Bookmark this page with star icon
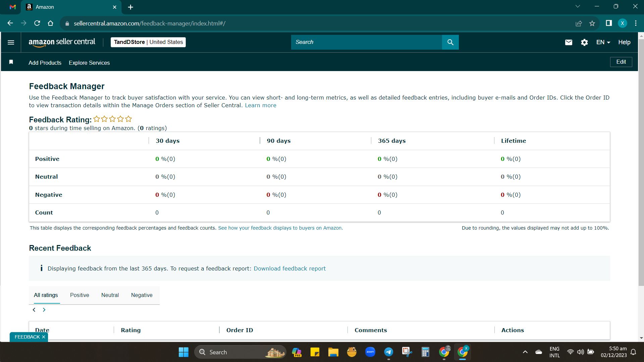Viewport: 644px width, 362px height. click(x=592, y=23)
